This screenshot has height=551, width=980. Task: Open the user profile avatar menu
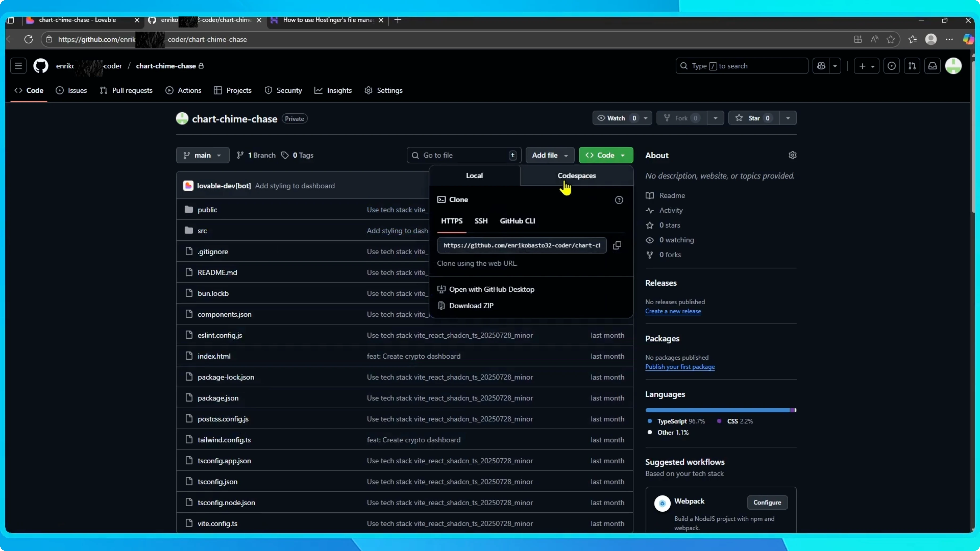(x=953, y=66)
